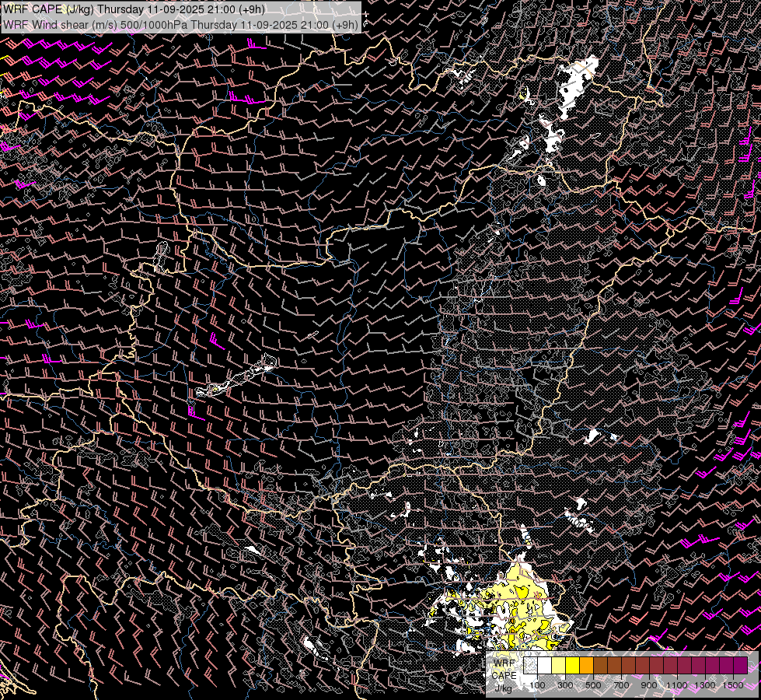Click the WRF CAPE J/kg legend caption
The image size is (761, 700).
click(x=504, y=676)
